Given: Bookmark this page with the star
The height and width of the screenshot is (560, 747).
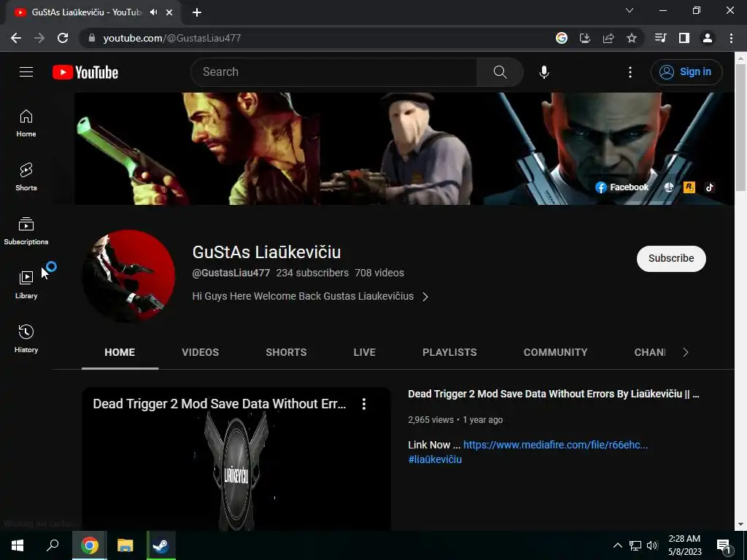Looking at the screenshot, I should tap(632, 38).
